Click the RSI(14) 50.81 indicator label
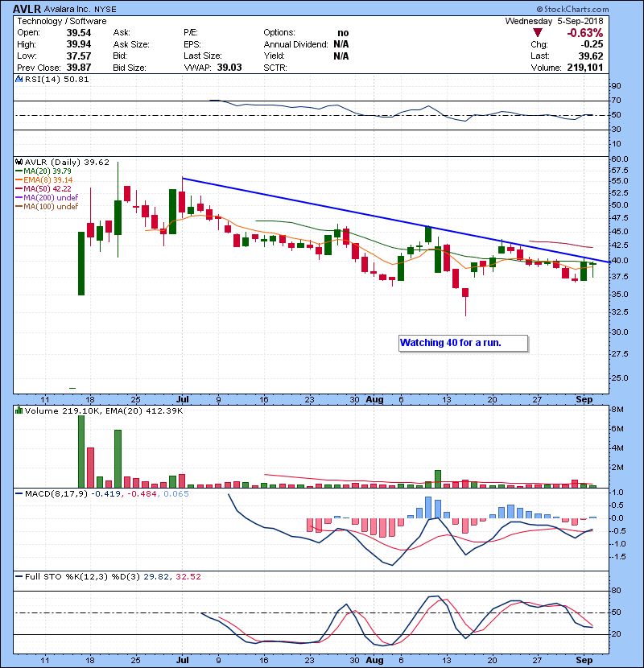The width and height of the screenshot is (644, 668). click(56, 79)
